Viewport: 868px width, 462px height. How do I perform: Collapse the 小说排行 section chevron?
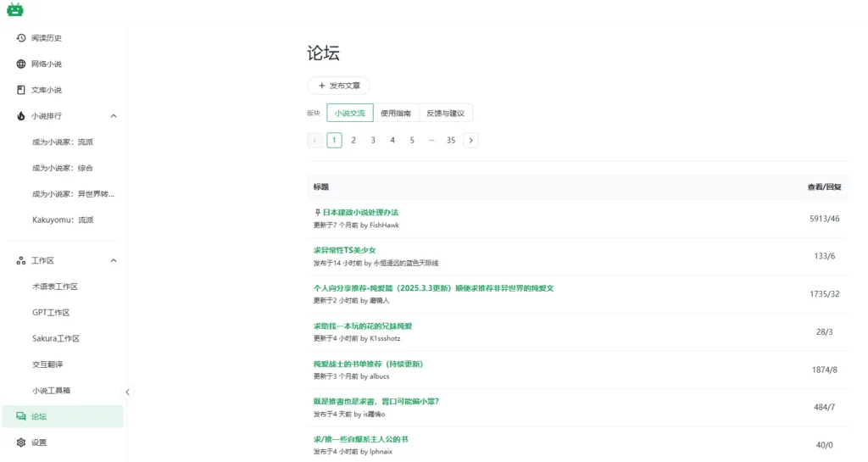(x=114, y=116)
